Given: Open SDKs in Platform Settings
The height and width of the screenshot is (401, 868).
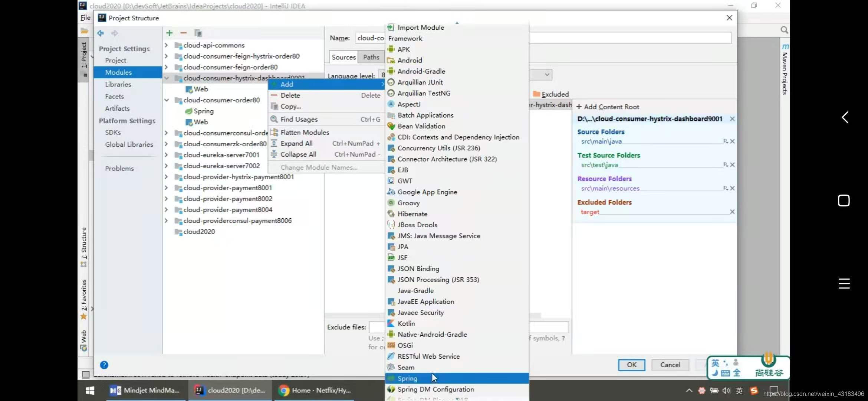Looking at the screenshot, I should pyautogui.click(x=113, y=133).
